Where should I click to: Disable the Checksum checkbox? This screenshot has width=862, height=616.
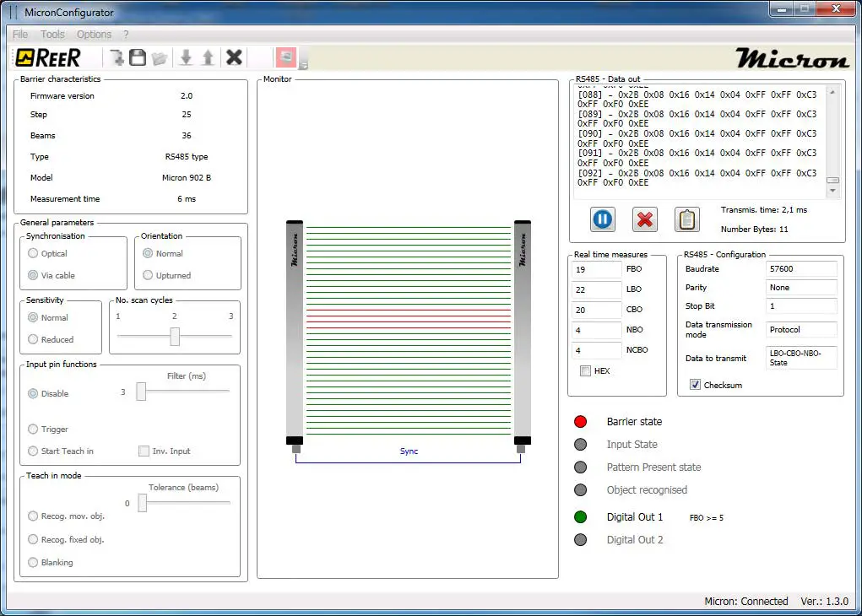[x=695, y=385]
